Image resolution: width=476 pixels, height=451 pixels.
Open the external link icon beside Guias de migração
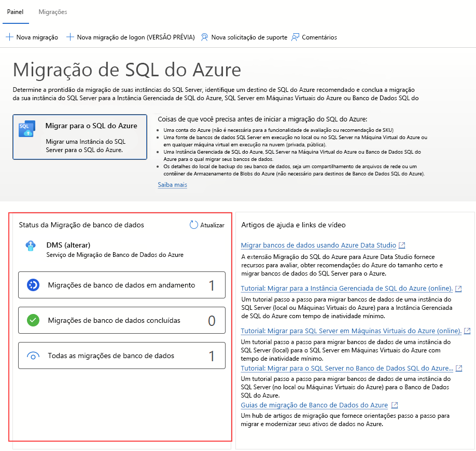395,405
